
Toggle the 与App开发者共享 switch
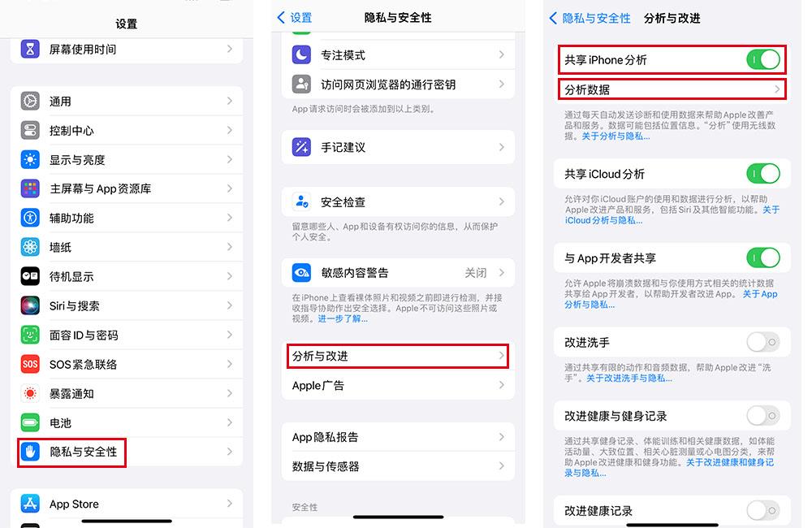tap(762, 258)
